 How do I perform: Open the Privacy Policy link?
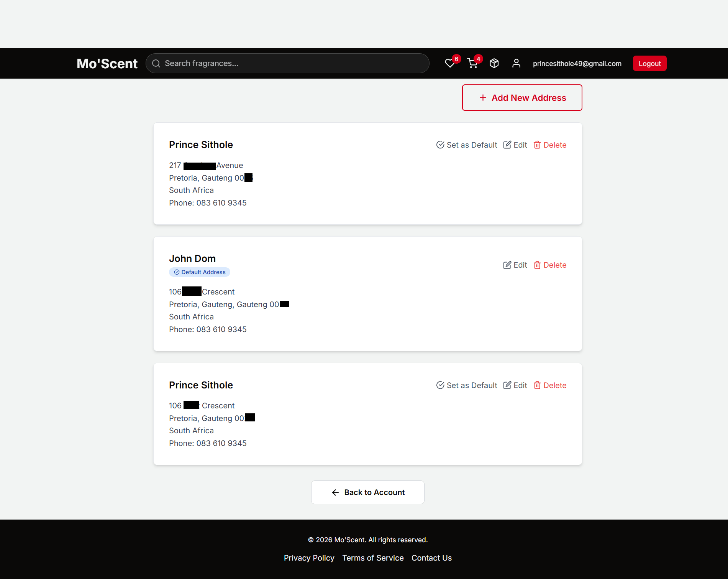[x=309, y=558]
